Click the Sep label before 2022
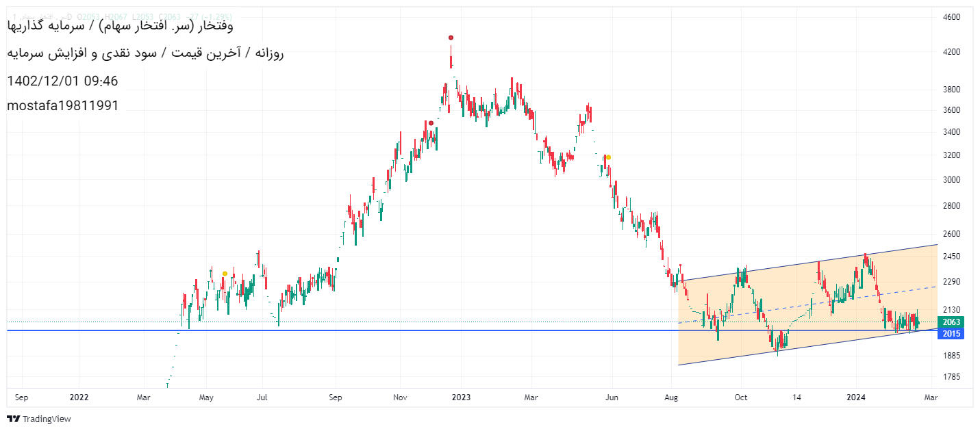Screen dimensions: 980x431 coord(21,397)
